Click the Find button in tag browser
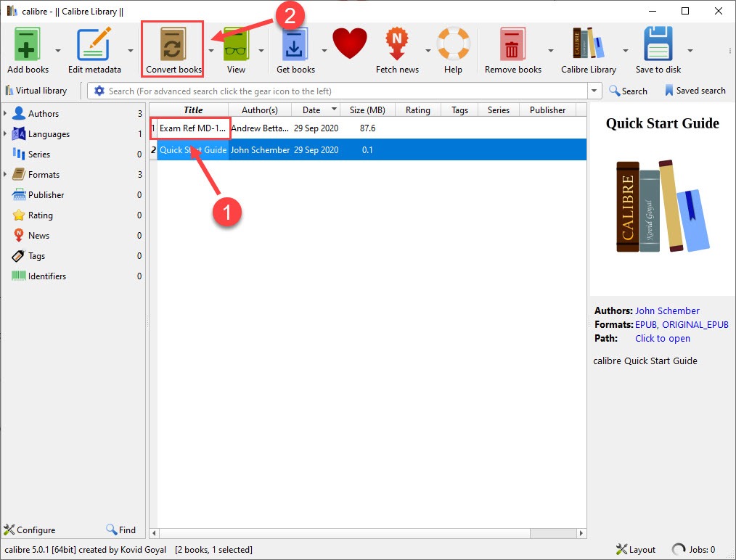This screenshot has width=736, height=560. coord(121,530)
